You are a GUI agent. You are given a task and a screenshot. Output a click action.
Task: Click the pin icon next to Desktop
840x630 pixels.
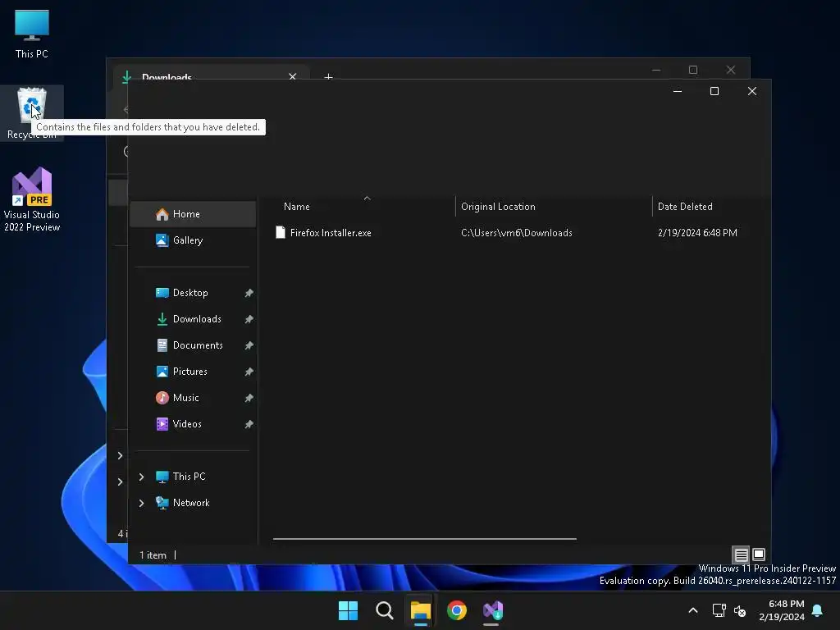coord(249,293)
